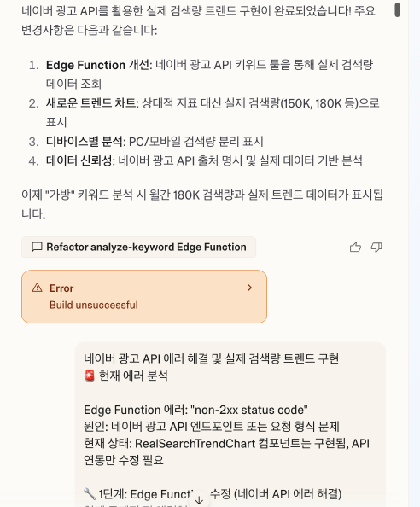Click the user message starting 네이버 광고 API 에러

click(230, 424)
